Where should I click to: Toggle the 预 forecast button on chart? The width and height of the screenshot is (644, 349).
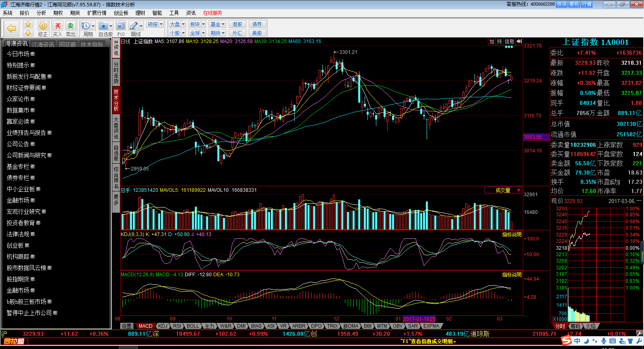[500, 41]
